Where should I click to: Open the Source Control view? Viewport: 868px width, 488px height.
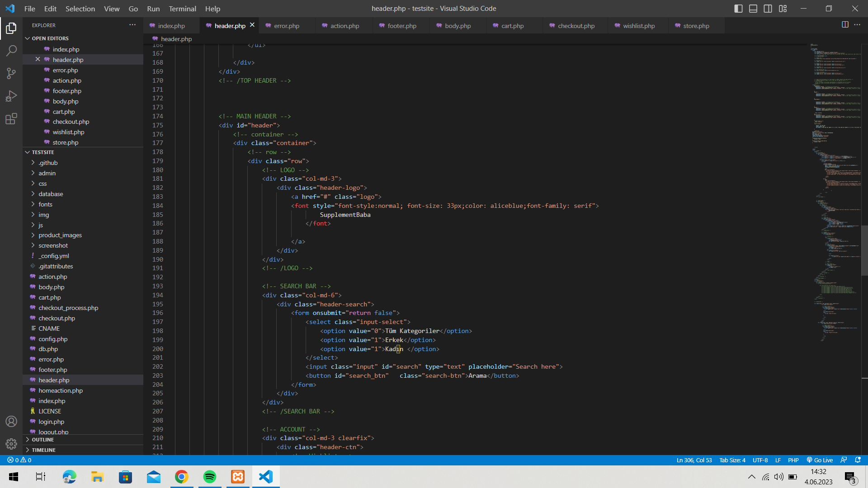[x=11, y=73]
